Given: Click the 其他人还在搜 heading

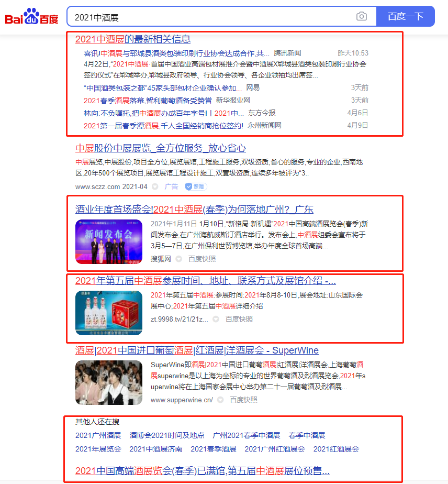Looking at the screenshot, I should click(97, 422).
